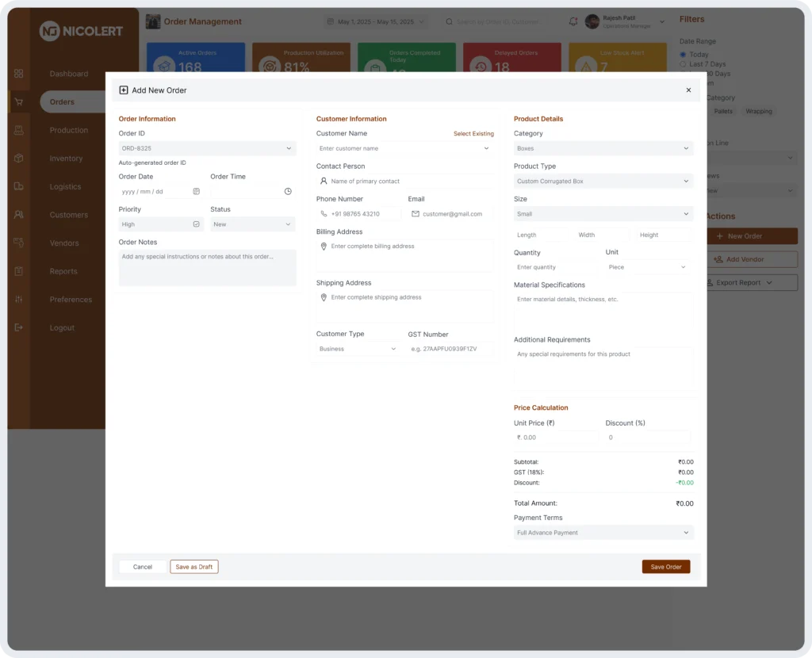Screen dimensions: 812x658
Task: Select the Last 7 Days radio option
Action: tap(684, 64)
